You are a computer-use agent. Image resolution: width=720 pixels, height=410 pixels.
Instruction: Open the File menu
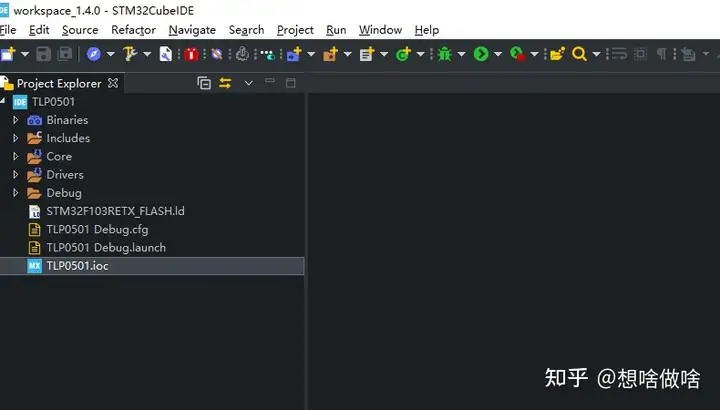point(8,30)
